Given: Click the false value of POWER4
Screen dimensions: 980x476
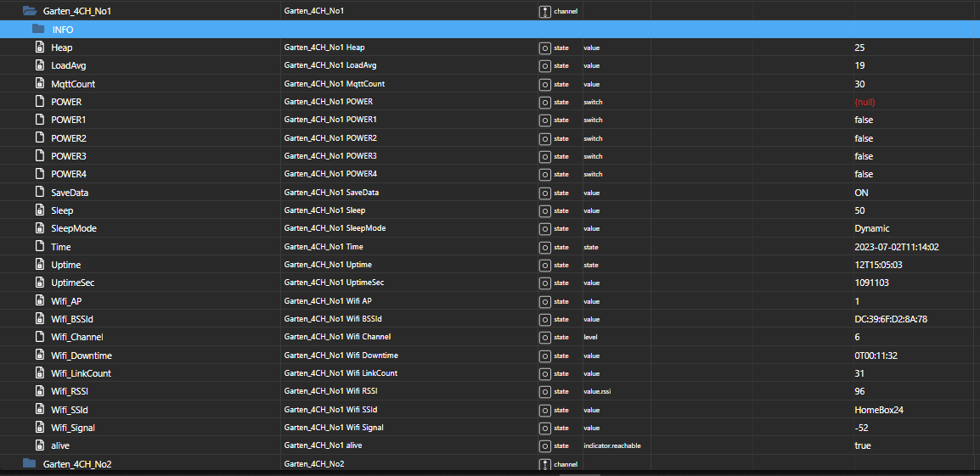Looking at the screenshot, I should coord(864,174).
